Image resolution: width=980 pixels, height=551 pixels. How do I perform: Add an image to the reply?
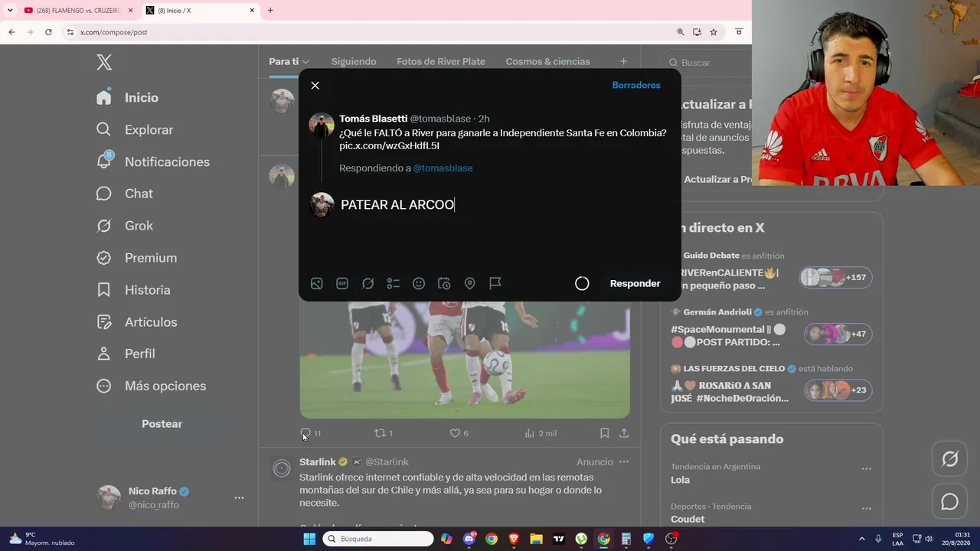point(316,284)
